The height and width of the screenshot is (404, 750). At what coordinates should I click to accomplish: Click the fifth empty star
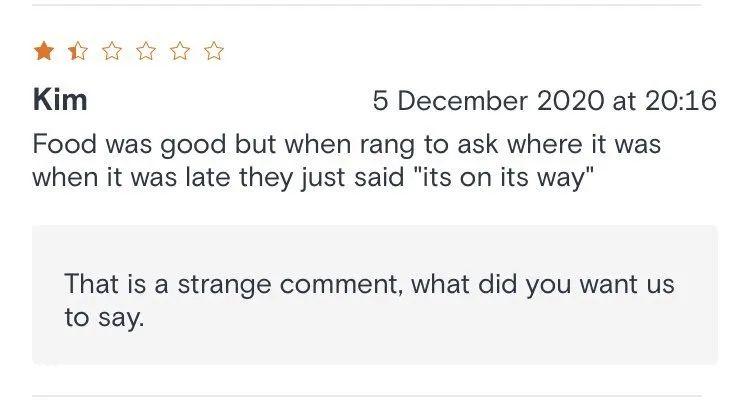180,51
